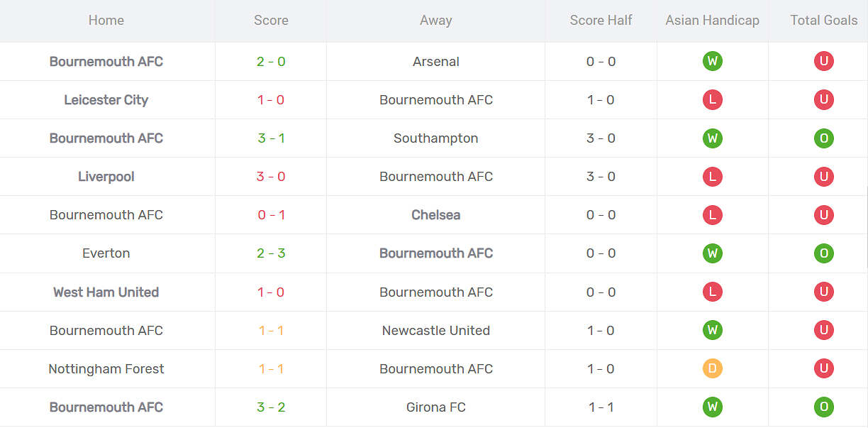The width and height of the screenshot is (868, 428).
Task: Click the U total goals badge in Liverpool row
Action: 823,177
